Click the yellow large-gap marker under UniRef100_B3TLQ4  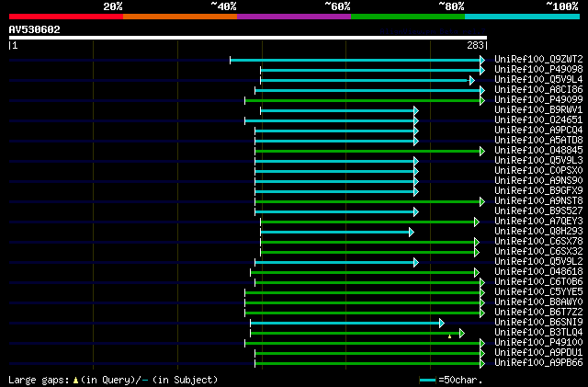(x=449, y=336)
